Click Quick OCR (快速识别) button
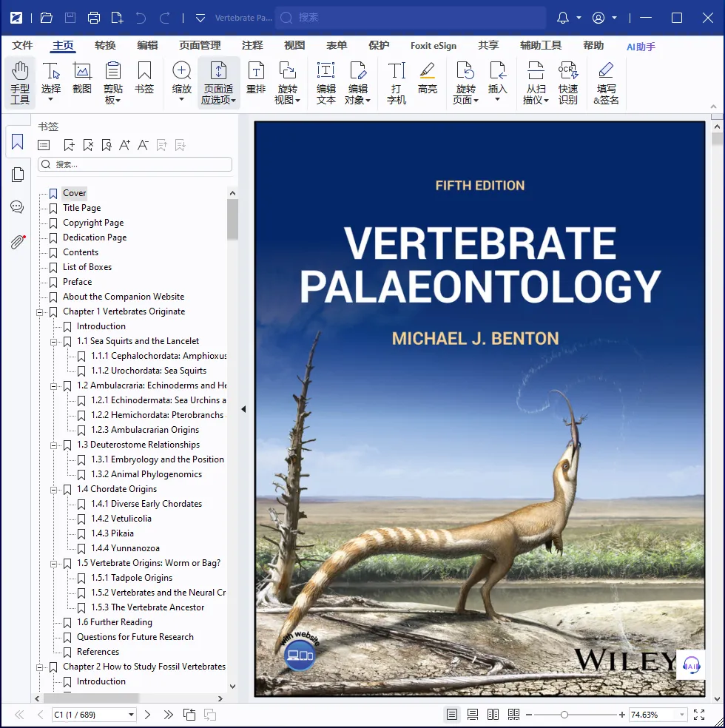Image resolution: width=725 pixels, height=728 pixels. 568,83
